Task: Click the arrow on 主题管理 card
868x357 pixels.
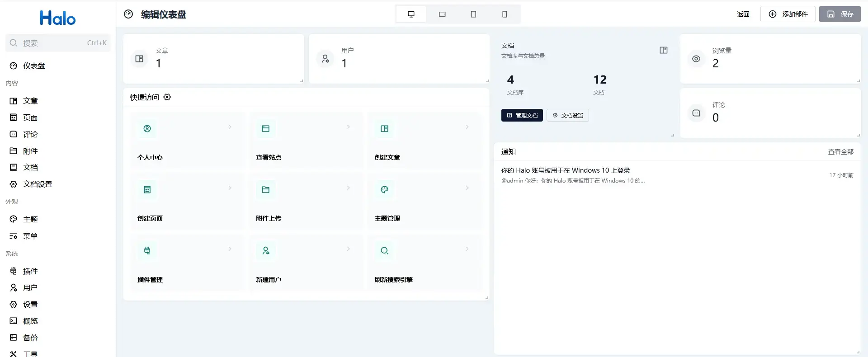Action: coord(467,188)
